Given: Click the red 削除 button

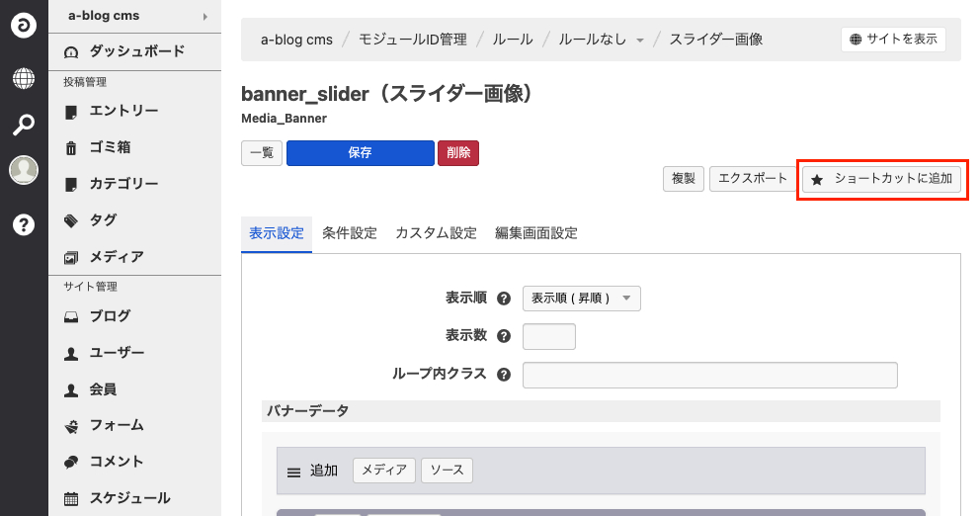Looking at the screenshot, I should pyautogui.click(x=457, y=153).
